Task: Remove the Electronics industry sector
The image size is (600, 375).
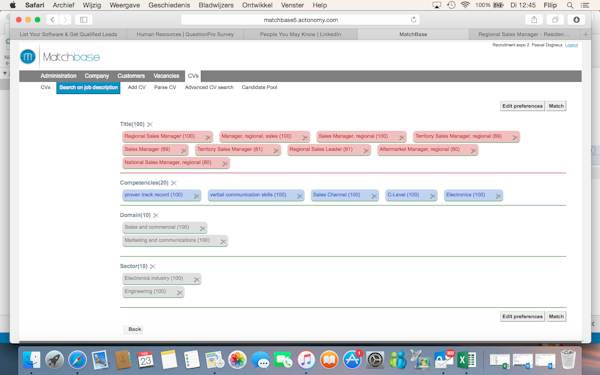Action: (196, 280)
